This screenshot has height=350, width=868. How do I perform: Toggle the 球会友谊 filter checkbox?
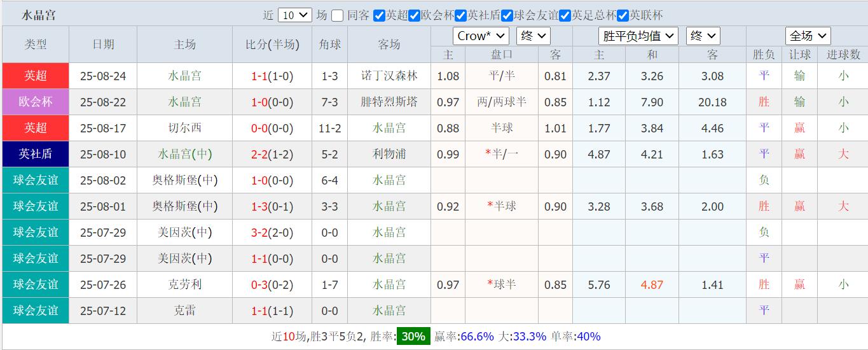[x=507, y=15]
